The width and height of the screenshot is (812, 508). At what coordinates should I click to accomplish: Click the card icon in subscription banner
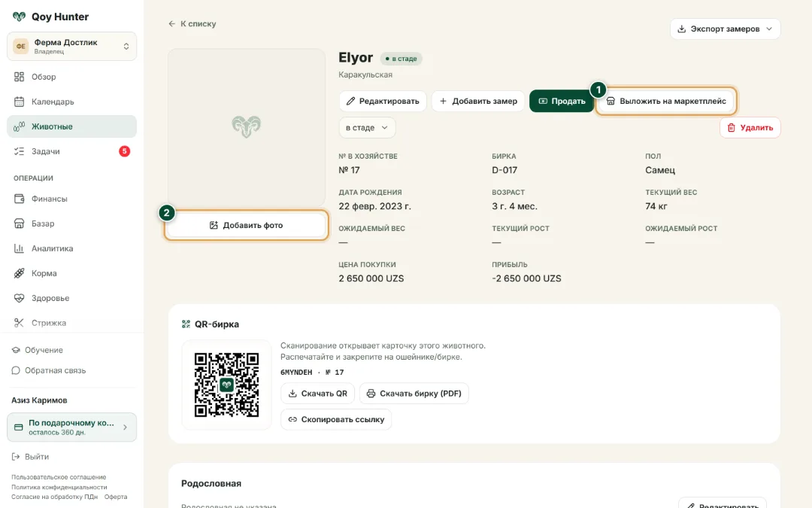[x=19, y=427]
